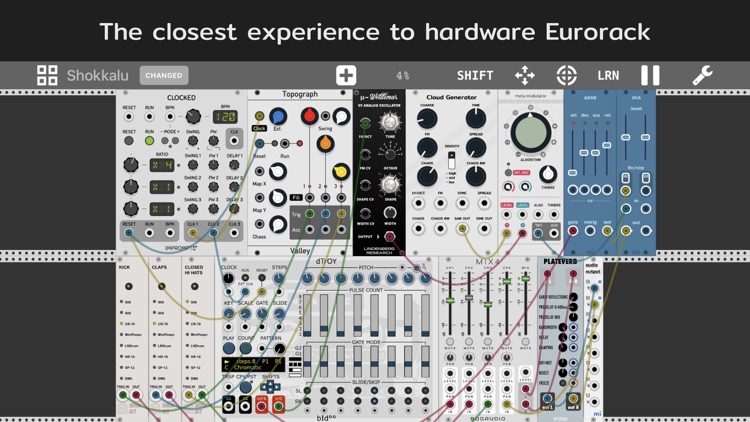Toggle the green RUN button on CLOCKED
Screen dimensions: 750x422
pyautogui.click(x=149, y=141)
